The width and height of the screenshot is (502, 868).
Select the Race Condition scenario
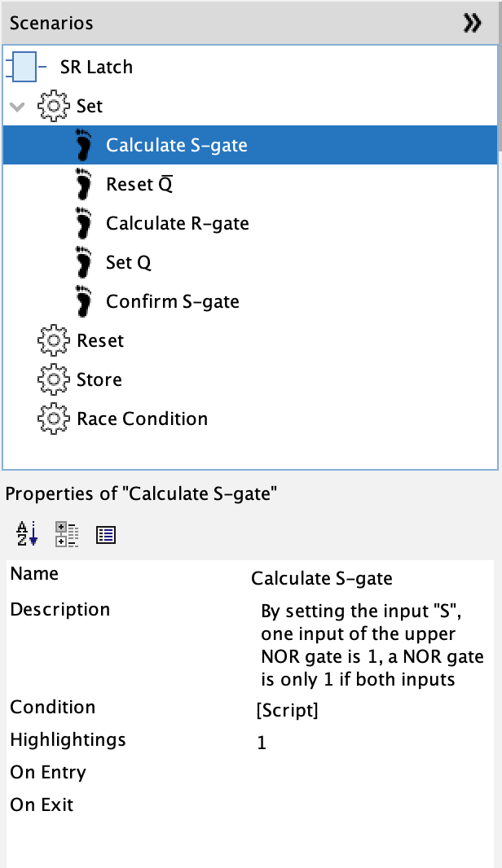[142, 419]
